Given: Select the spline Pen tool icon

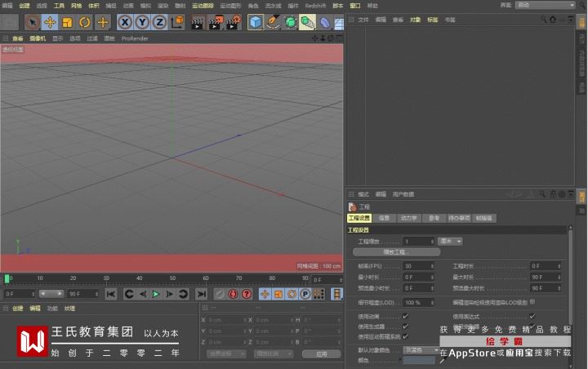Looking at the screenshot, I should pos(273,23).
